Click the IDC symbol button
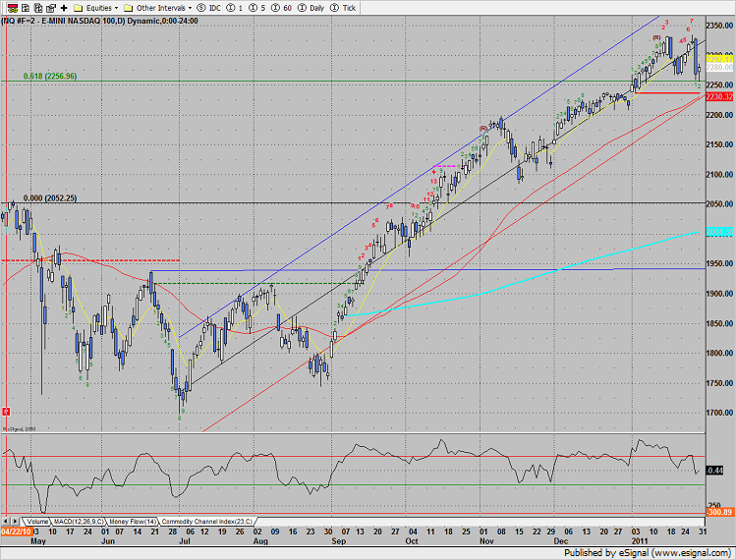Viewport: 736px width, 560px height. [209, 8]
